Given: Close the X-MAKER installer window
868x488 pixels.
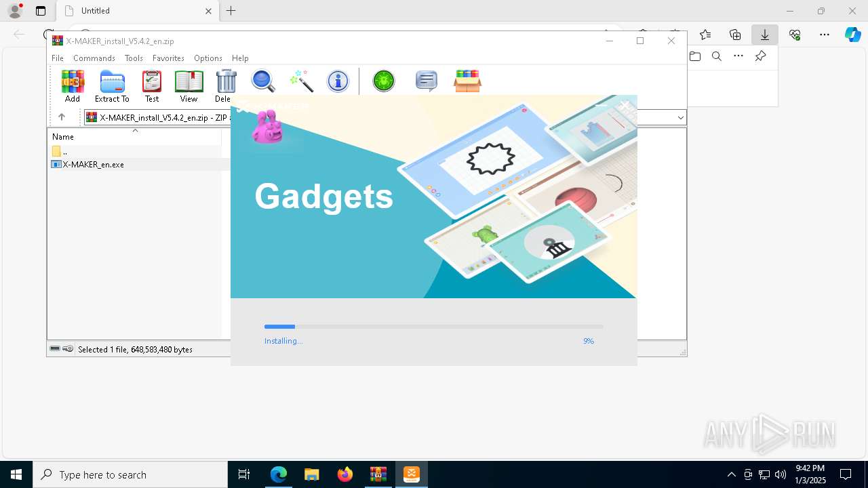Looking at the screenshot, I should (625, 104).
